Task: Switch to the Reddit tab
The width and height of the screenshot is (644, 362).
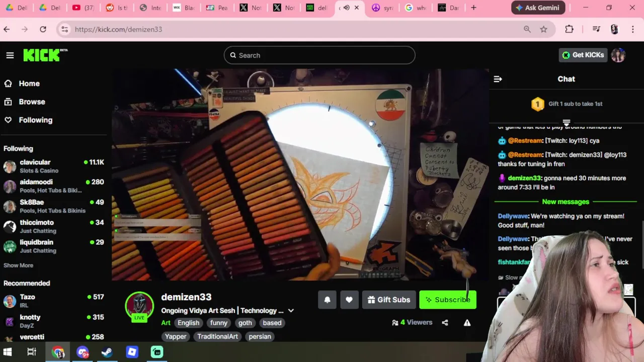Action: click(x=116, y=8)
